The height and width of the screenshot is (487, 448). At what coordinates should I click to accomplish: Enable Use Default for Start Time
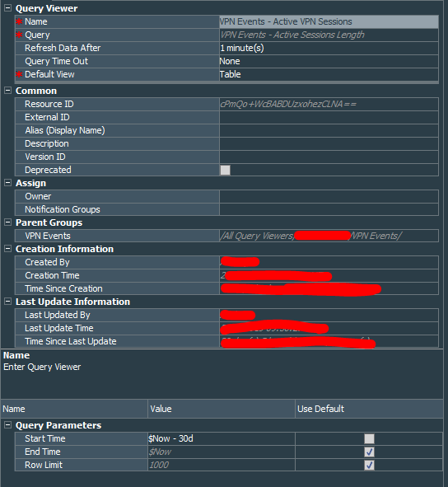click(x=369, y=439)
